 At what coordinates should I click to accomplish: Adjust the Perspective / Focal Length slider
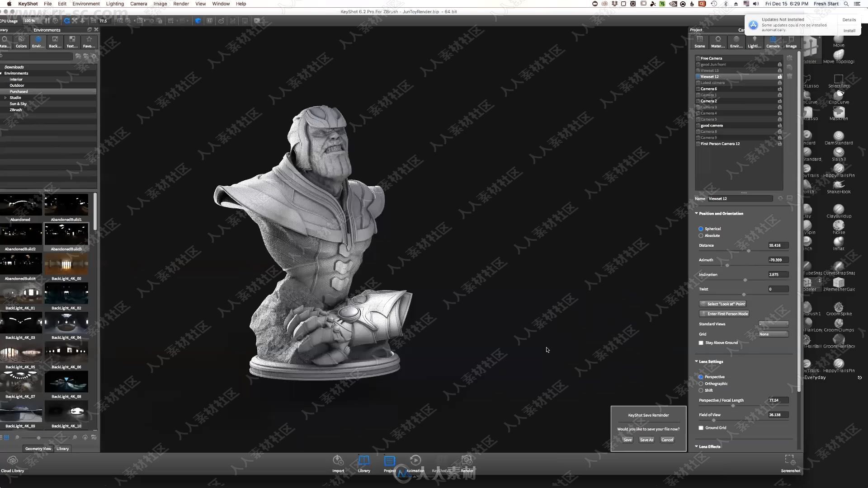733,406
